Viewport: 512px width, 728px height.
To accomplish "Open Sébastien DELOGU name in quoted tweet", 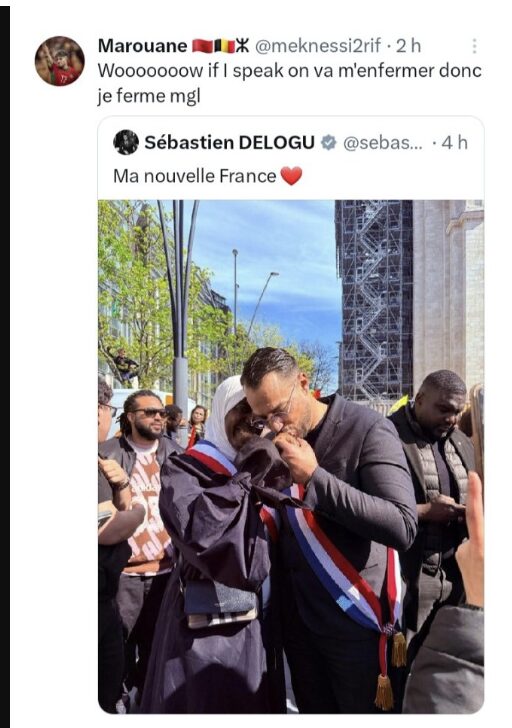I will (x=229, y=143).
